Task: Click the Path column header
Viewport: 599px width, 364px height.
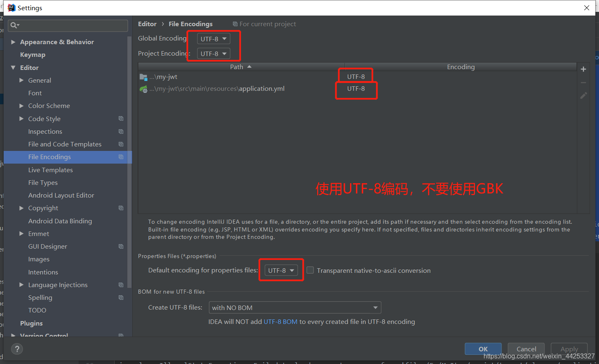Action: tap(242, 67)
